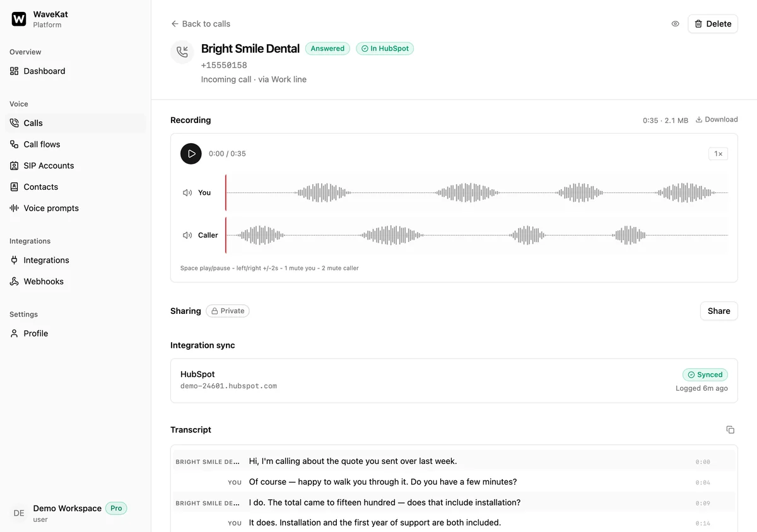The image size is (757, 532).
Task: Open Webhooks page
Action: (75, 282)
